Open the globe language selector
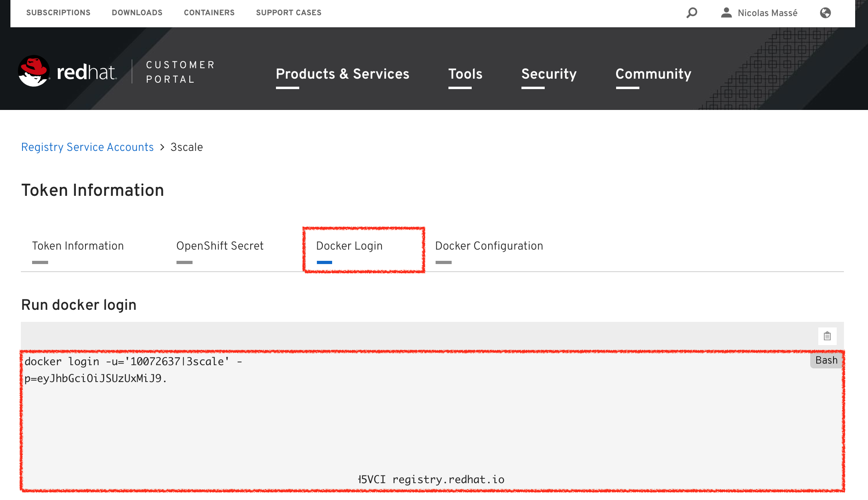This screenshot has height=500, width=868. pyautogui.click(x=825, y=13)
